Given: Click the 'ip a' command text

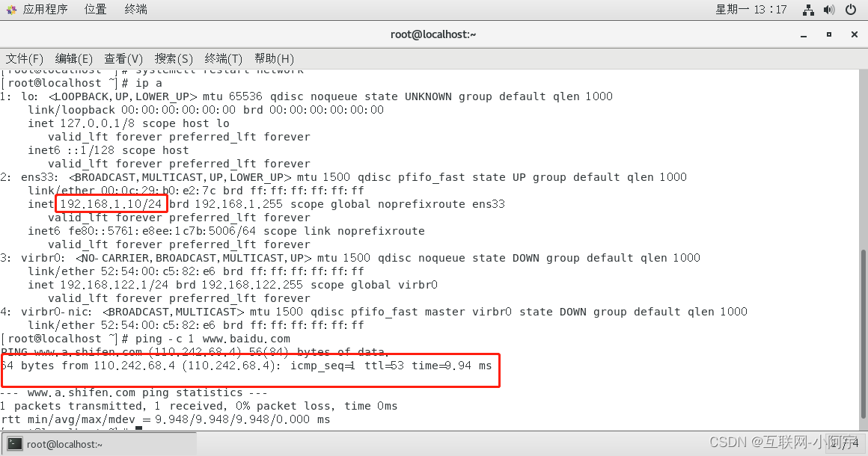Looking at the screenshot, I should click(149, 83).
